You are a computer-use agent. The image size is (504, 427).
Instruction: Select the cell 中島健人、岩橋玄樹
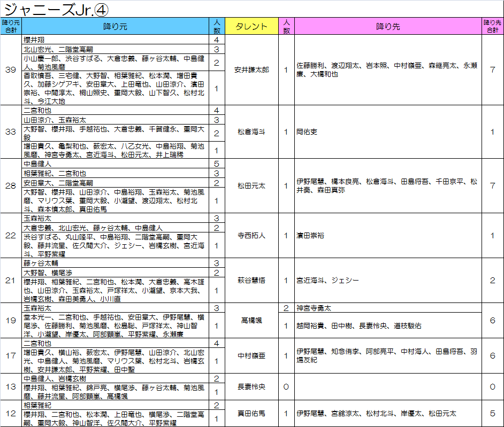116,378
